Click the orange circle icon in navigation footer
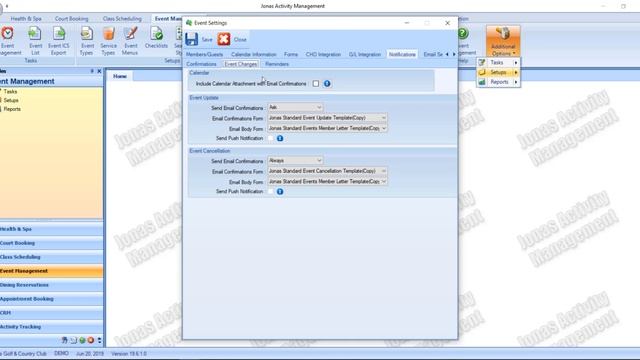 91,340
